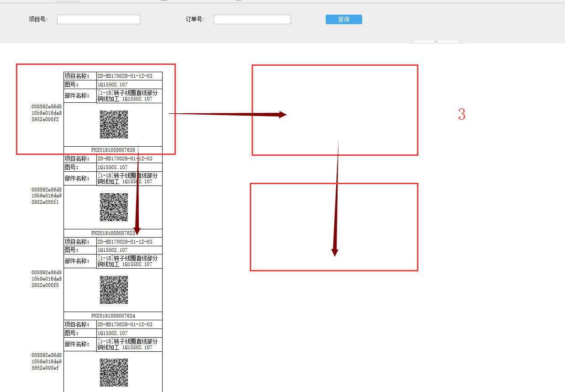Select the PN20191008007626 serial number text

(x=113, y=150)
